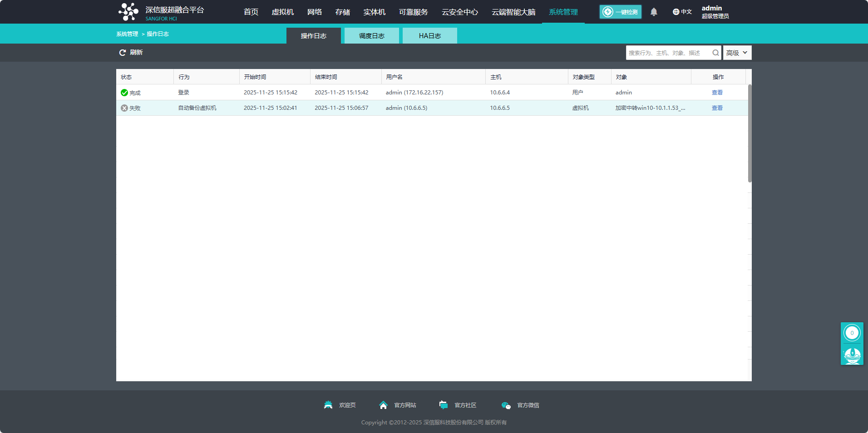Open the admin account menu
The height and width of the screenshot is (433, 868).
(x=715, y=12)
